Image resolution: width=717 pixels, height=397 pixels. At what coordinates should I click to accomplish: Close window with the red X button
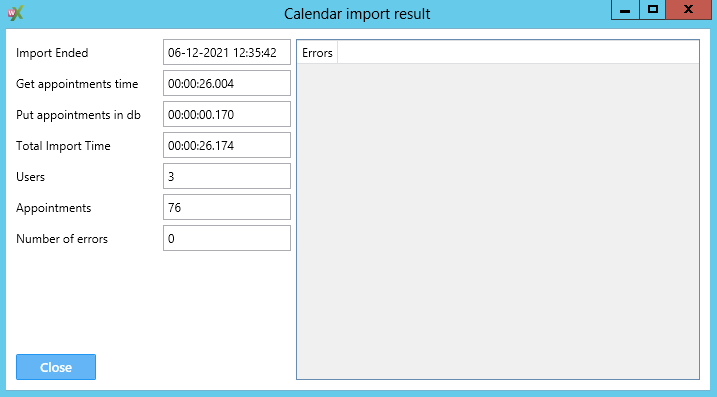[x=688, y=10]
